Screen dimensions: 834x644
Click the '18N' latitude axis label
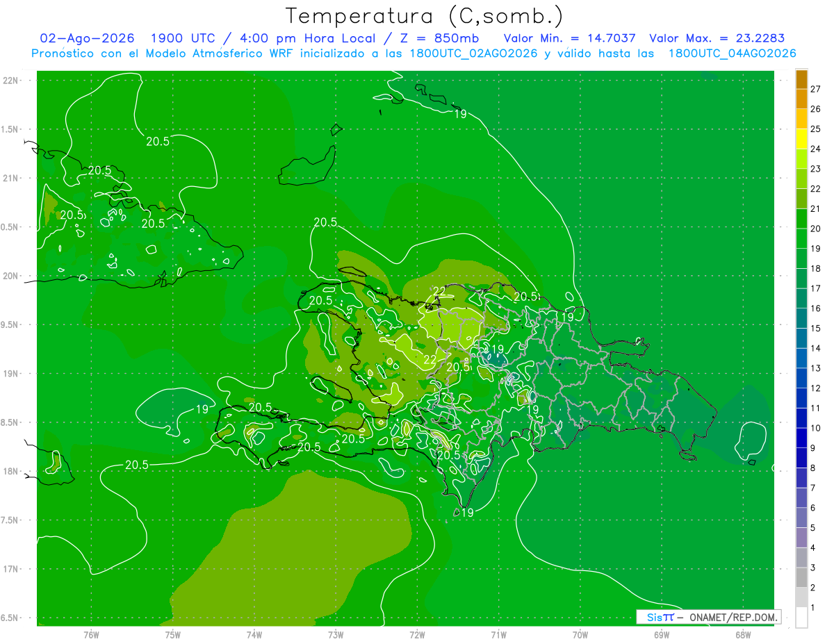12,472
